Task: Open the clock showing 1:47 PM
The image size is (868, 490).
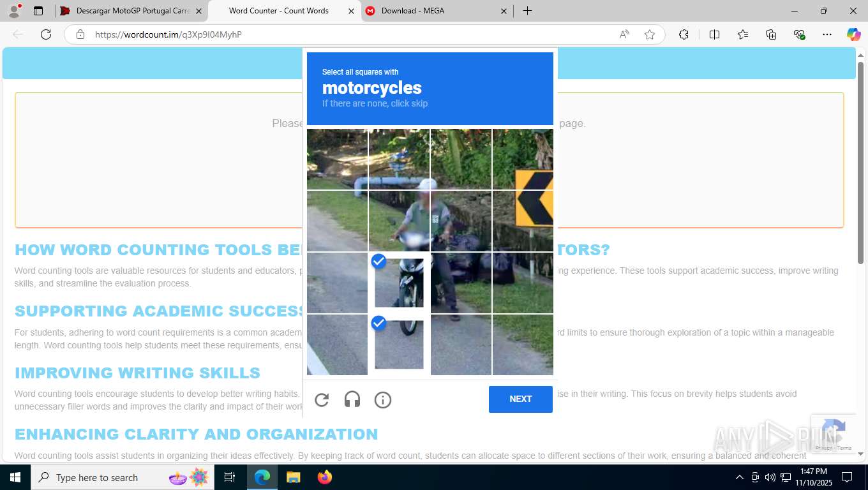Action: click(x=813, y=477)
